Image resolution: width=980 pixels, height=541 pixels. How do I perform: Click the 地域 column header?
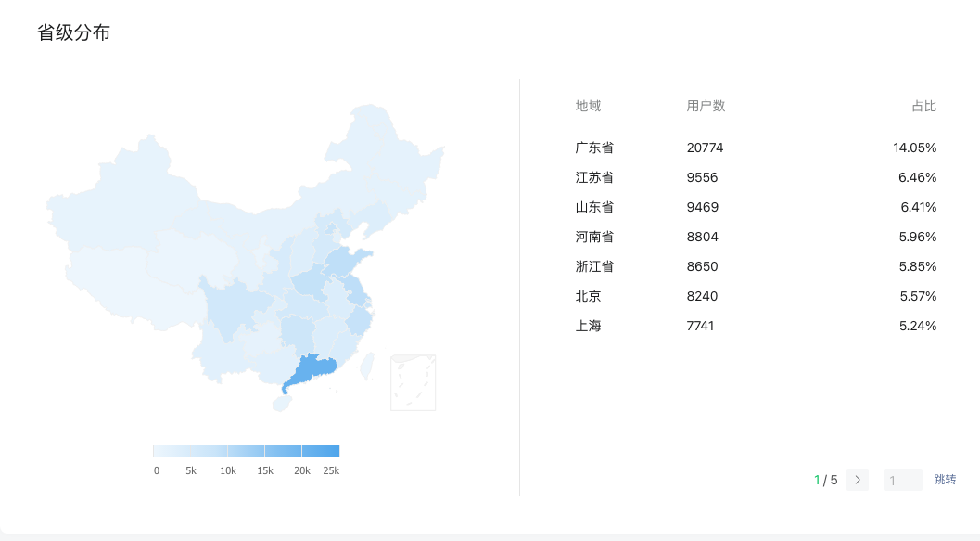[588, 107]
